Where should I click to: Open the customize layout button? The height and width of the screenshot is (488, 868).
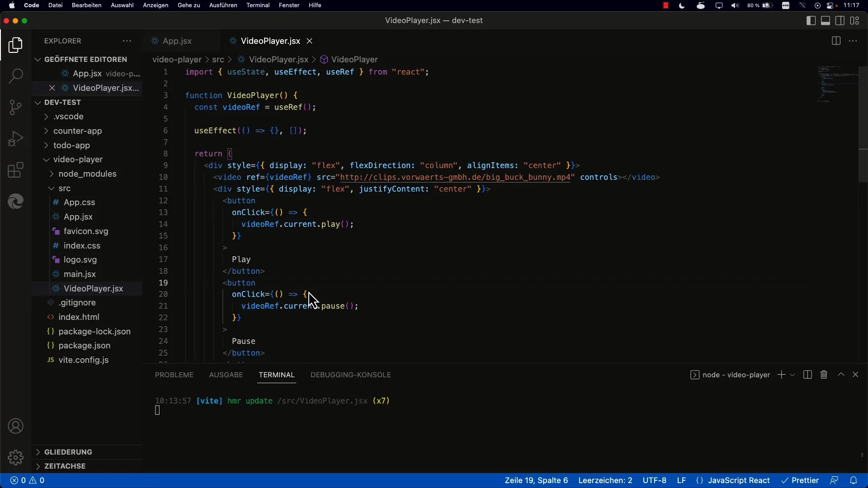click(x=854, y=21)
